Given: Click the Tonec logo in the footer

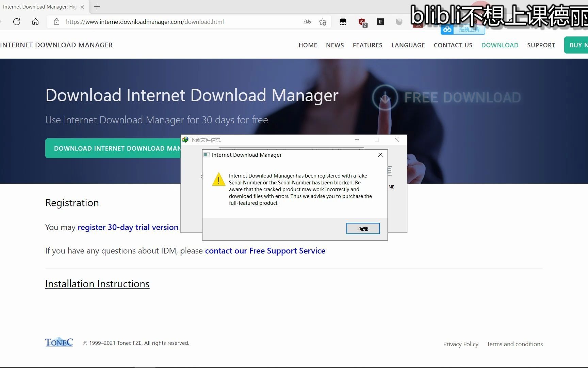Looking at the screenshot, I should click(x=59, y=342).
